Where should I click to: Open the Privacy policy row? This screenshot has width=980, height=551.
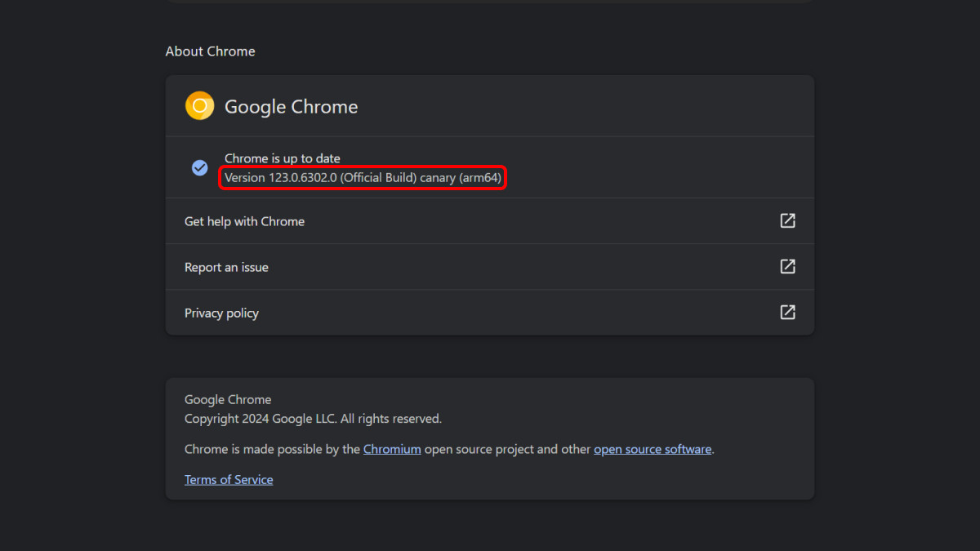click(490, 313)
